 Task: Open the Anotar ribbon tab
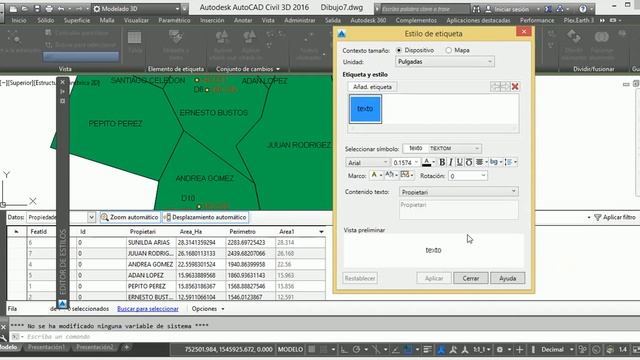coord(243,20)
